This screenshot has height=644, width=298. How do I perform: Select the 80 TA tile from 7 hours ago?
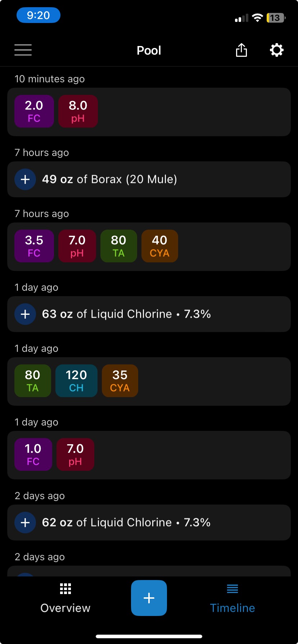(x=119, y=246)
